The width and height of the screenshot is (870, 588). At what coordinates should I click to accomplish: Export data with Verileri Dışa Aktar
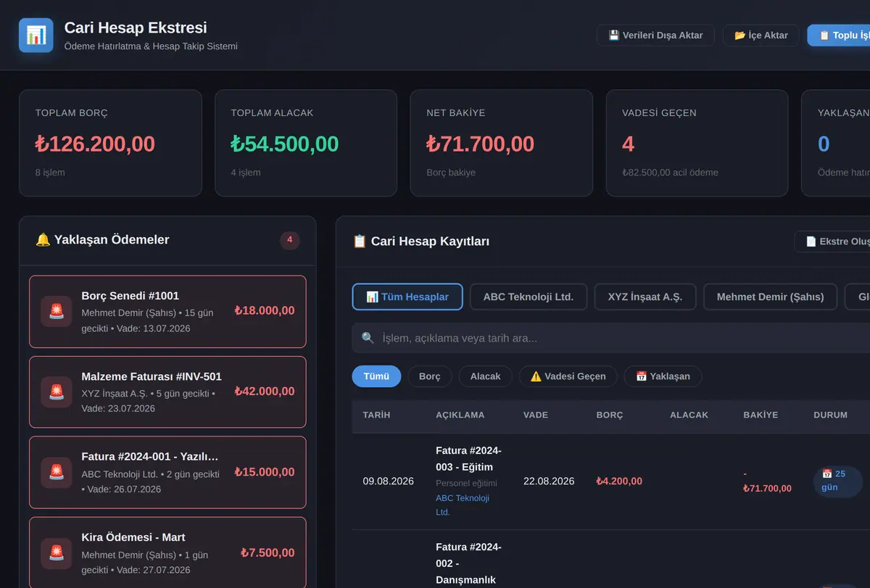tap(655, 35)
